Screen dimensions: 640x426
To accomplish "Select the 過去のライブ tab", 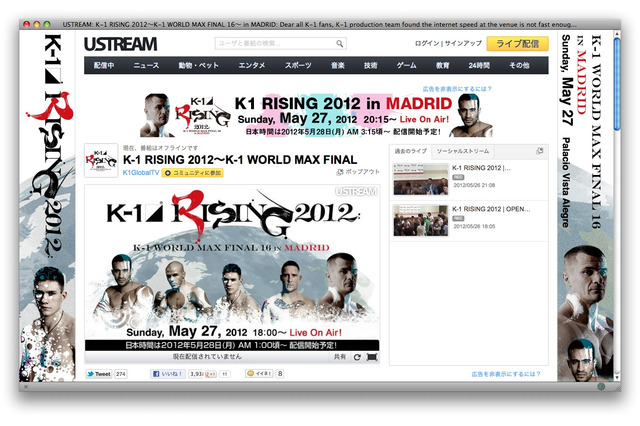I will point(410,151).
